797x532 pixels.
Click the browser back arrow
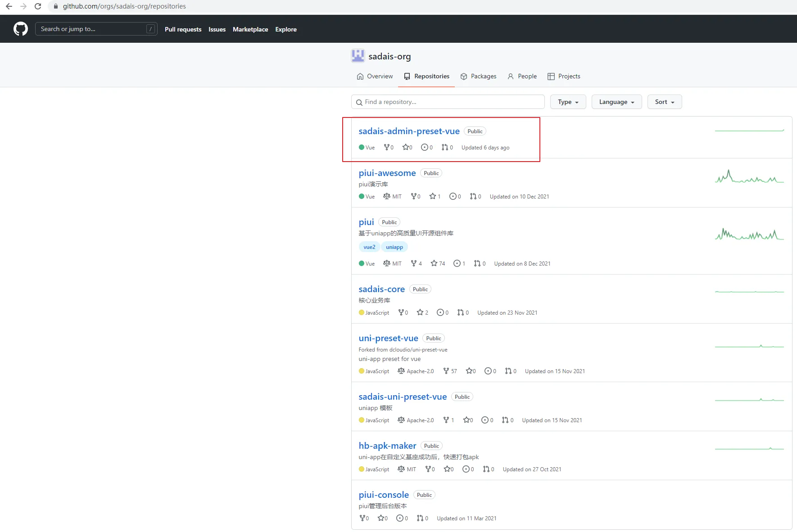click(9, 6)
